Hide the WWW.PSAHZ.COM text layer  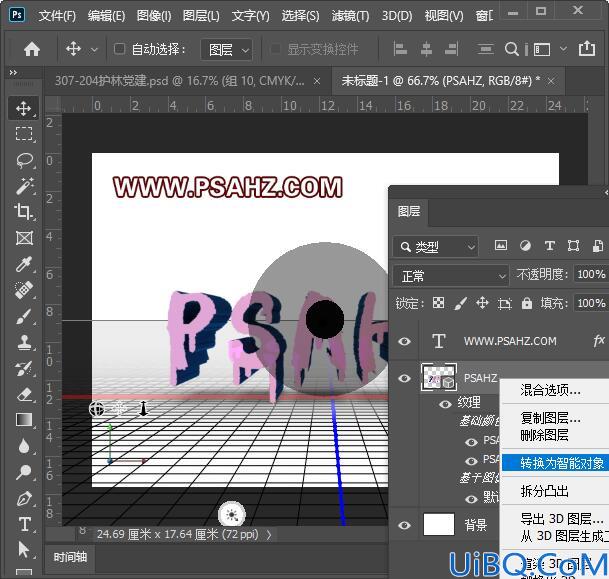tap(404, 341)
